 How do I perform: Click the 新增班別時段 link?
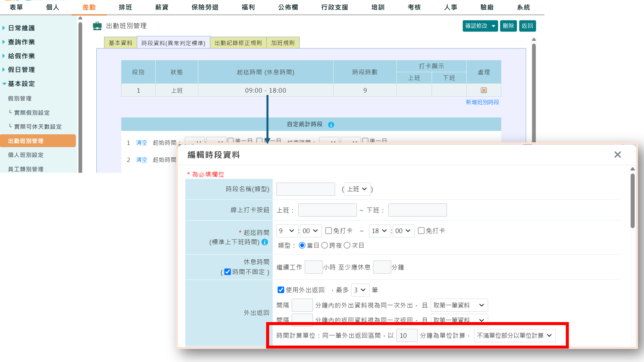coord(483,102)
